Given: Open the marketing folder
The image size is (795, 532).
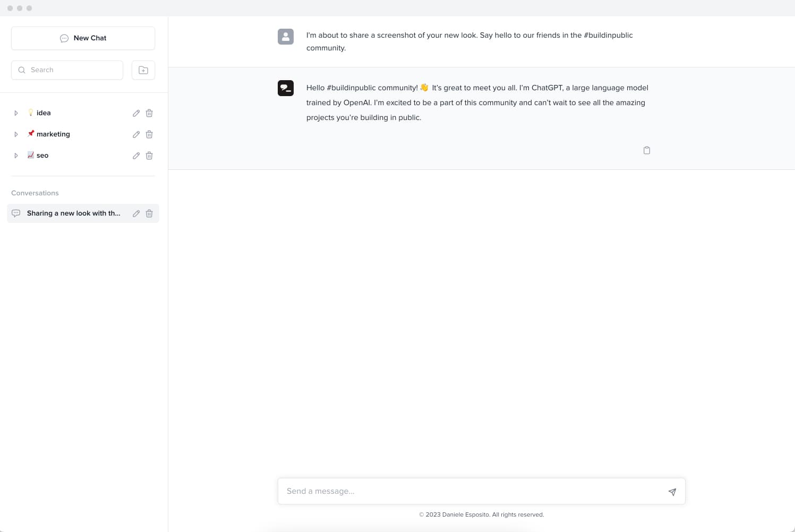Looking at the screenshot, I should click(x=53, y=134).
